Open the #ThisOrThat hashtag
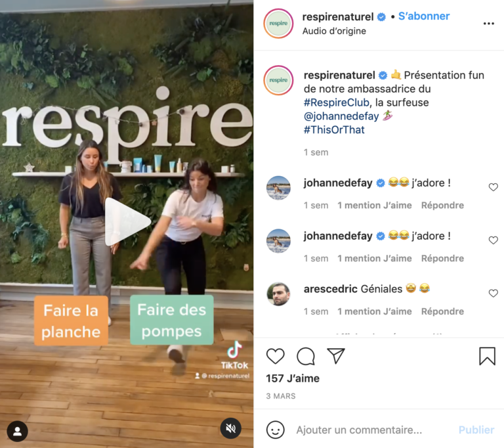Screen dimensions: 504x448 click(334, 129)
